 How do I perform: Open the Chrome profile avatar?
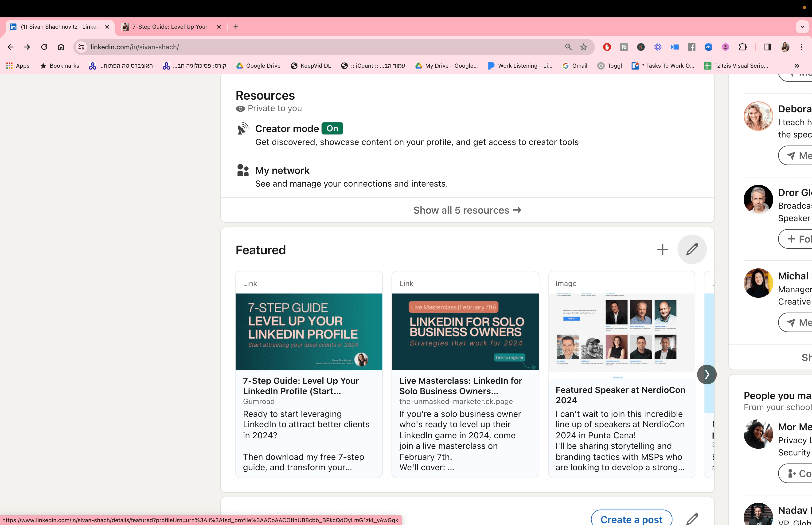pos(785,47)
